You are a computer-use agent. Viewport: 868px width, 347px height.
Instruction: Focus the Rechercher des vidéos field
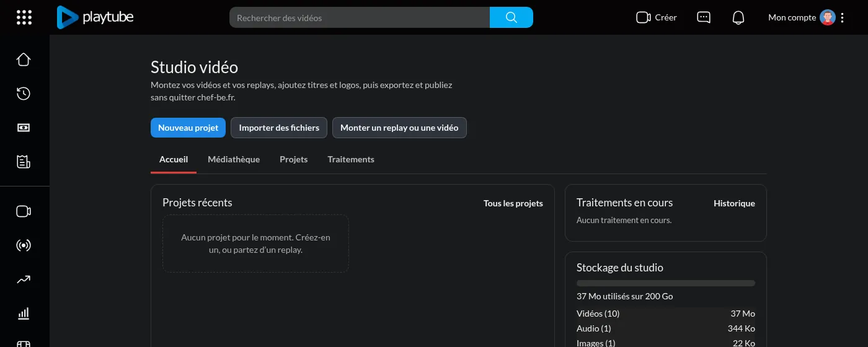click(360, 17)
